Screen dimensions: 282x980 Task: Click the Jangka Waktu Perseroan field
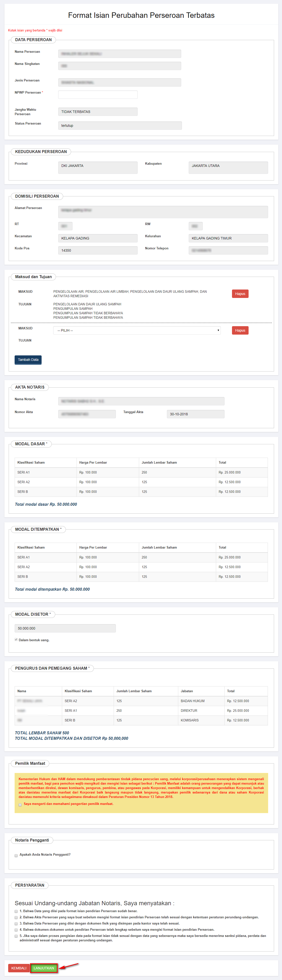tap(98, 111)
